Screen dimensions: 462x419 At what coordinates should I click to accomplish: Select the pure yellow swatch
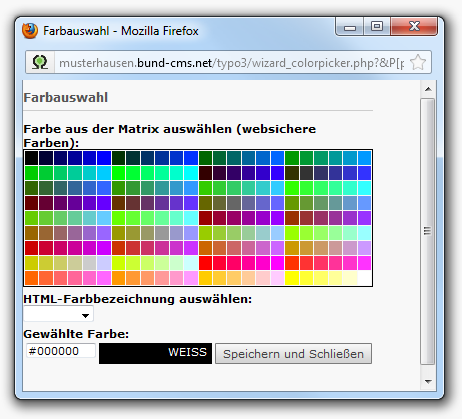click(292, 278)
